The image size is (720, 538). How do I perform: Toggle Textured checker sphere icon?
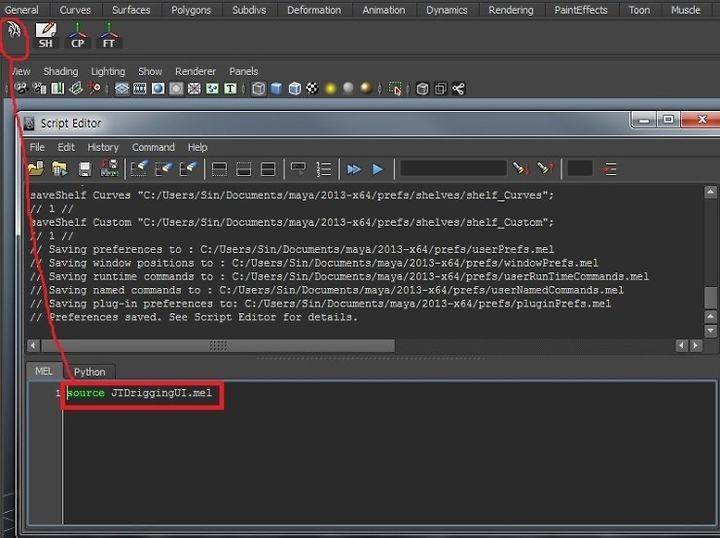point(312,88)
